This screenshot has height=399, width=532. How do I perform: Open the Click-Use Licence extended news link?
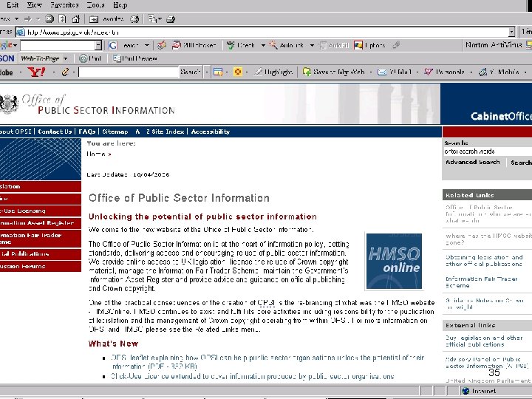click(253, 376)
